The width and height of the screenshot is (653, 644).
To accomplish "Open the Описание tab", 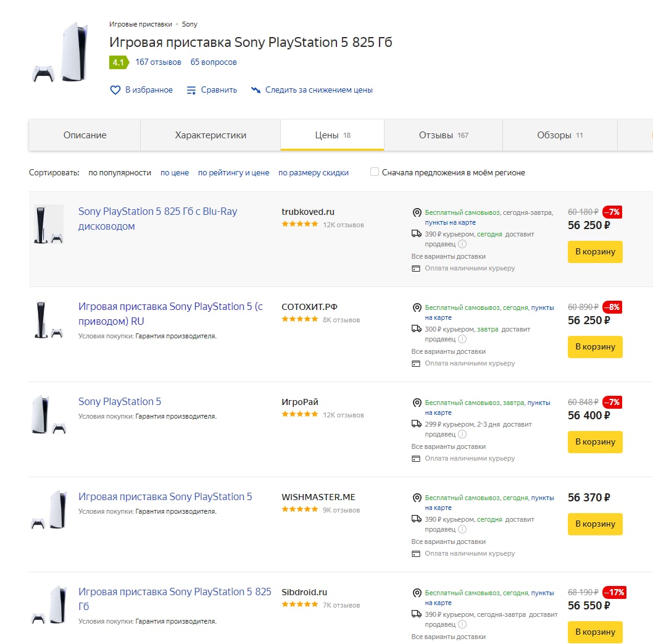I will point(85,135).
